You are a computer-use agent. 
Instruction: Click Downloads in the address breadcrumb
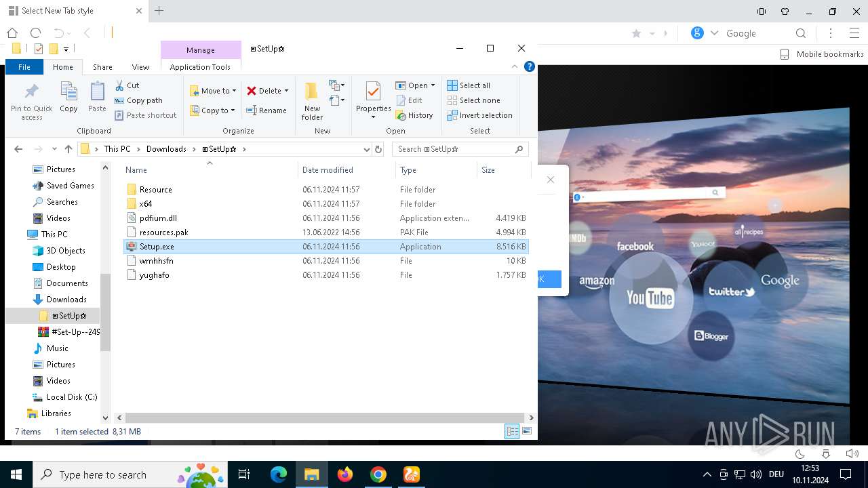point(166,149)
